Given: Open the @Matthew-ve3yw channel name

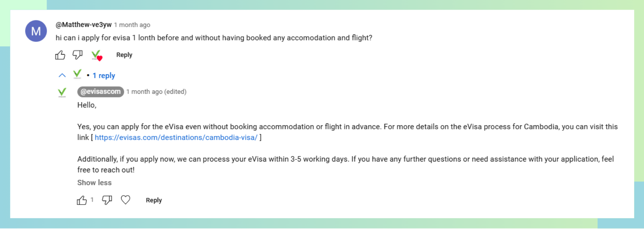Looking at the screenshot, I should (x=83, y=25).
